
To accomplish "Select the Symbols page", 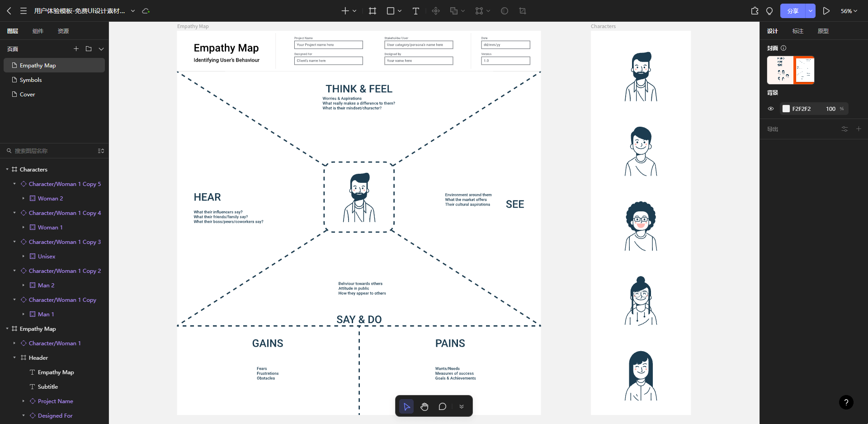I will pyautogui.click(x=31, y=80).
